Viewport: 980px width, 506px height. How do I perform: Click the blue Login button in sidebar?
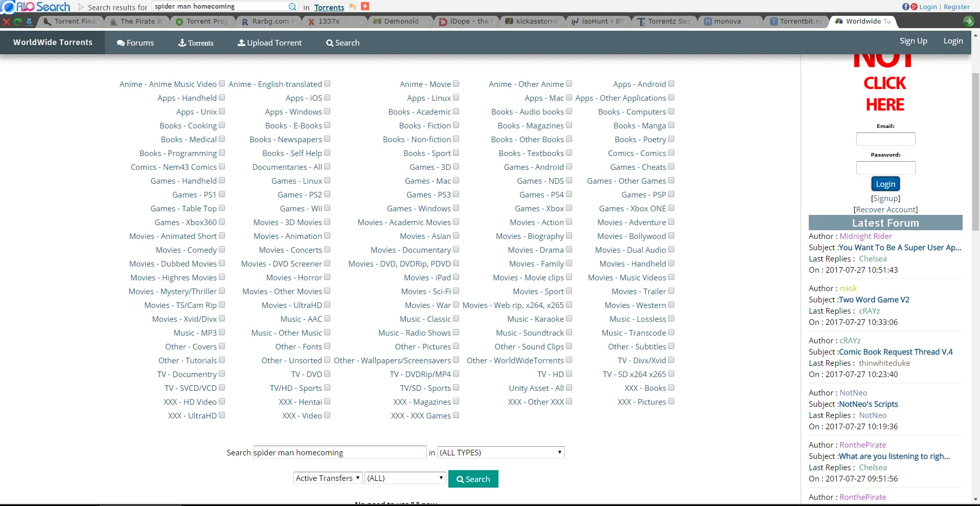tap(885, 184)
